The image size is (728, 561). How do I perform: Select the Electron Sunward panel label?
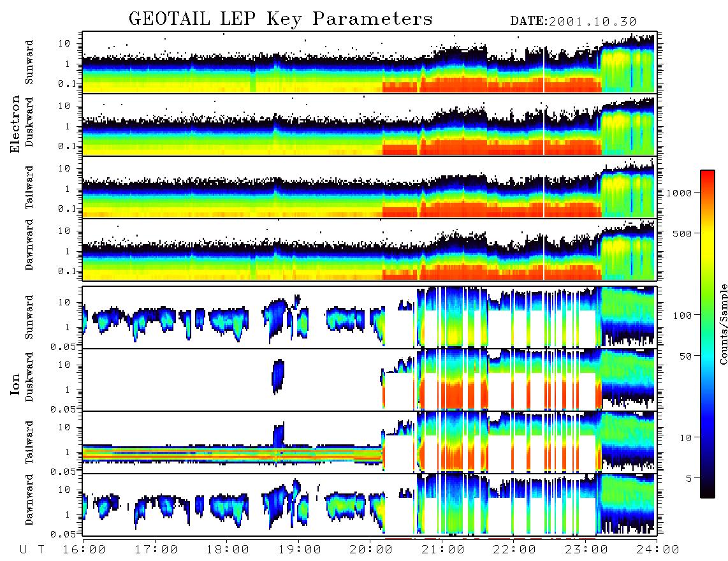click(x=29, y=62)
